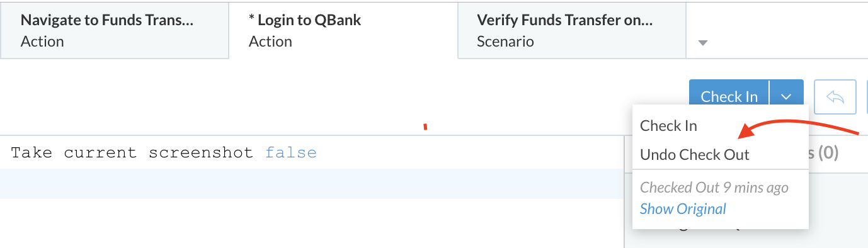Switch to Navigate to Funds Trans... tab
The width and height of the screenshot is (868, 248).
tap(114, 30)
